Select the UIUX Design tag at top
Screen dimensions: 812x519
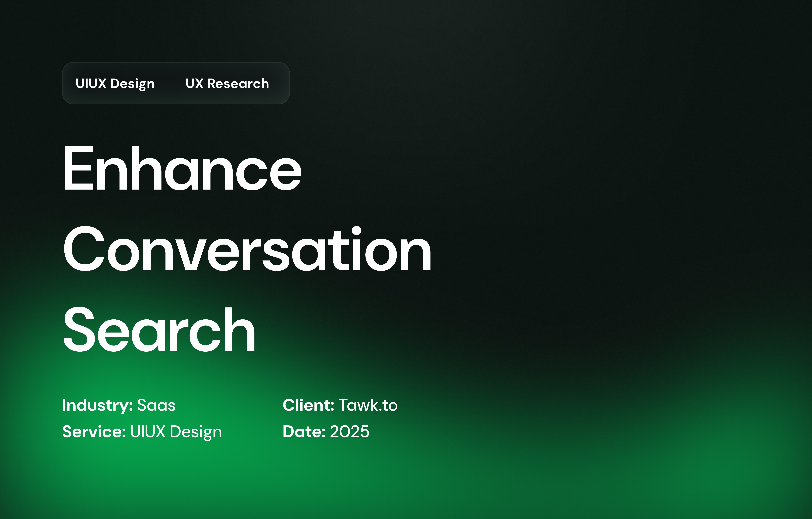115,83
